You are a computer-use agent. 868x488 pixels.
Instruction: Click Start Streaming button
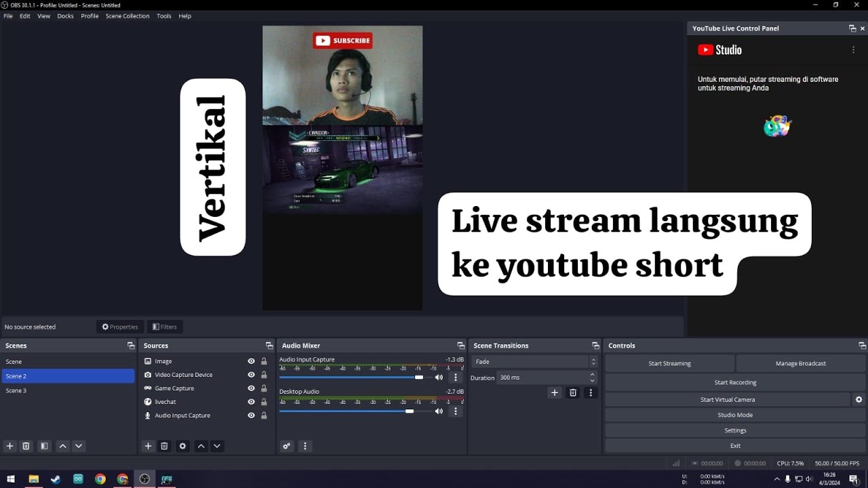pos(669,363)
